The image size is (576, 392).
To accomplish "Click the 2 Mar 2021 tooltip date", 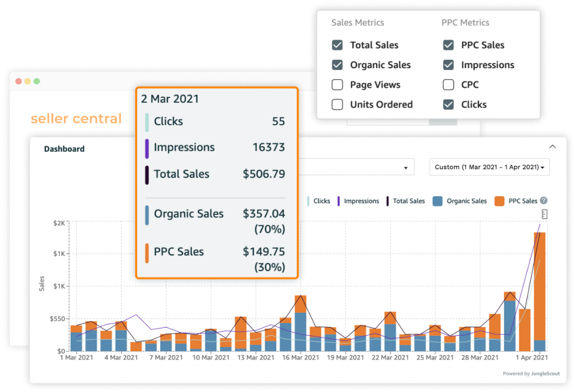I will pos(170,99).
